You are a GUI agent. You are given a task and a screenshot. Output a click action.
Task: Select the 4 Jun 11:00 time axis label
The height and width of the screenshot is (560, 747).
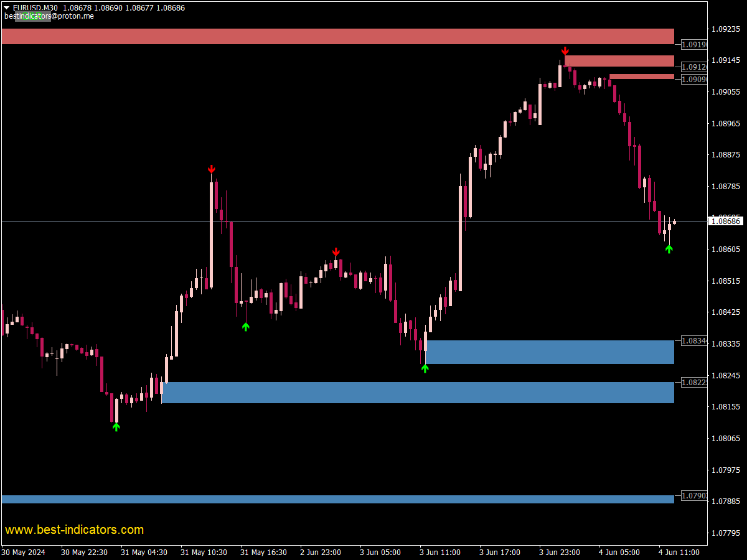[680, 552]
